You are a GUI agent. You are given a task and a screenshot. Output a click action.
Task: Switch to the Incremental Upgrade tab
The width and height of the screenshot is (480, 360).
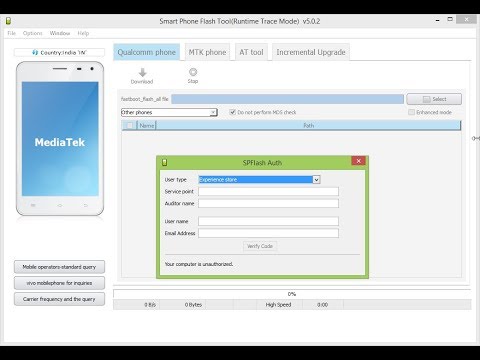[x=311, y=52]
